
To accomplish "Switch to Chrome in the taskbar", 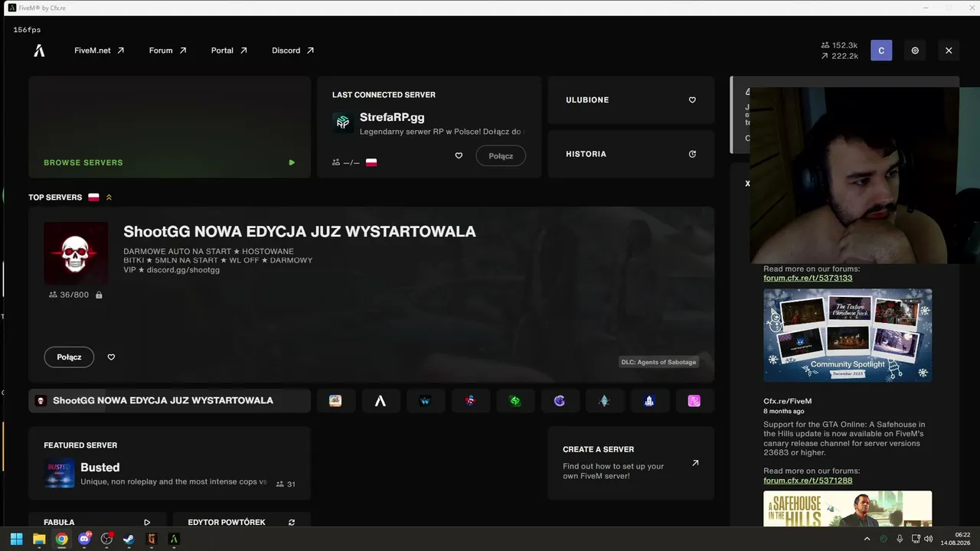I will pos(61,539).
